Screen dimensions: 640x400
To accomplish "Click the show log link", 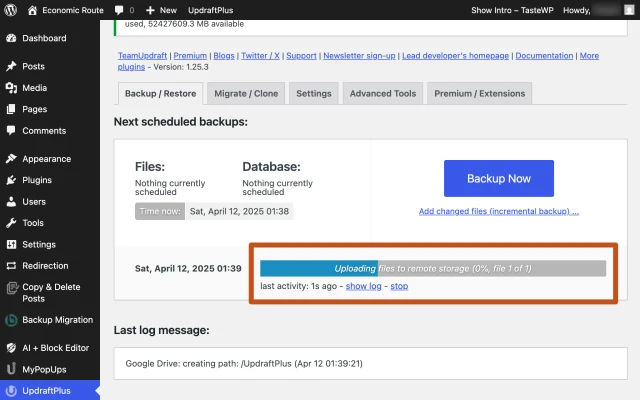I will (364, 287).
